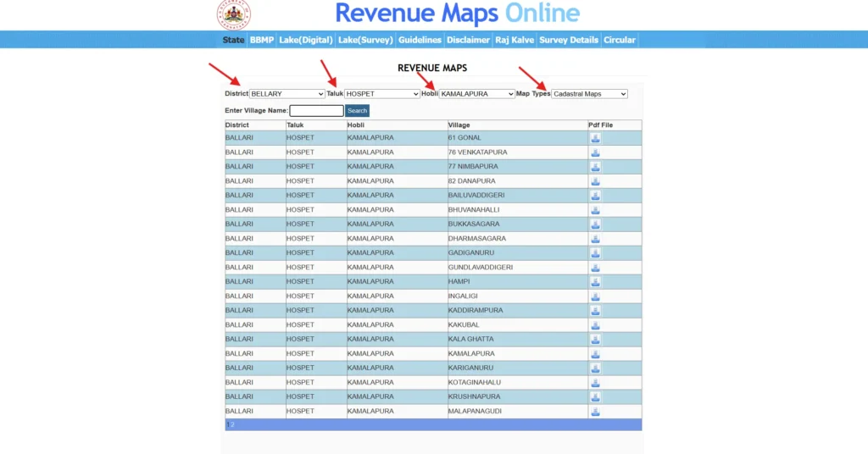Click the Karnataka government emblem logo

tap(233, 14)
